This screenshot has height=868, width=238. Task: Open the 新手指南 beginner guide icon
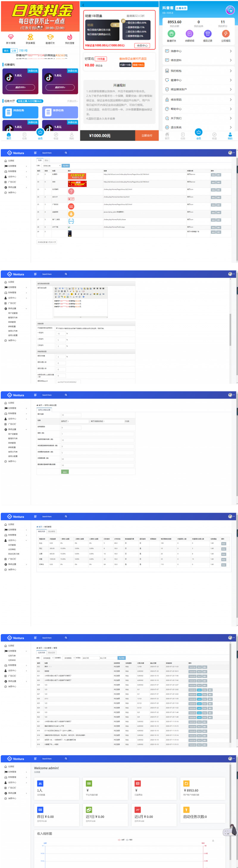(x=10, y=37)
